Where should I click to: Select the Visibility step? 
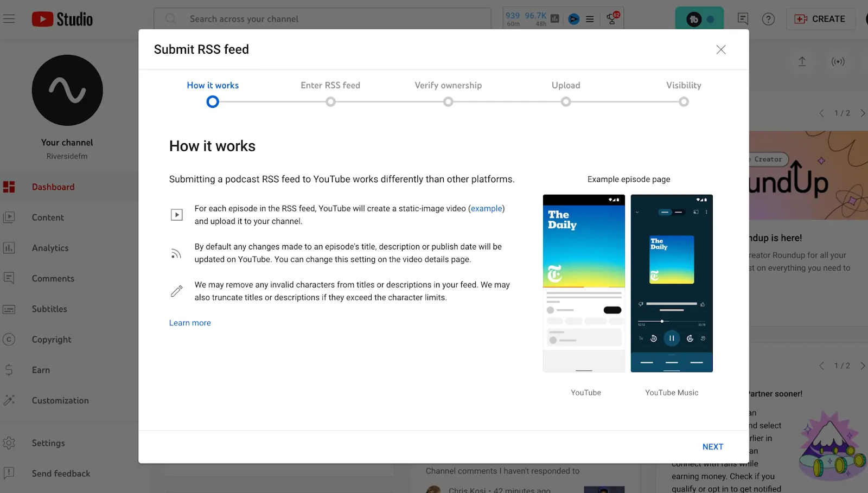tap(684, 93)
